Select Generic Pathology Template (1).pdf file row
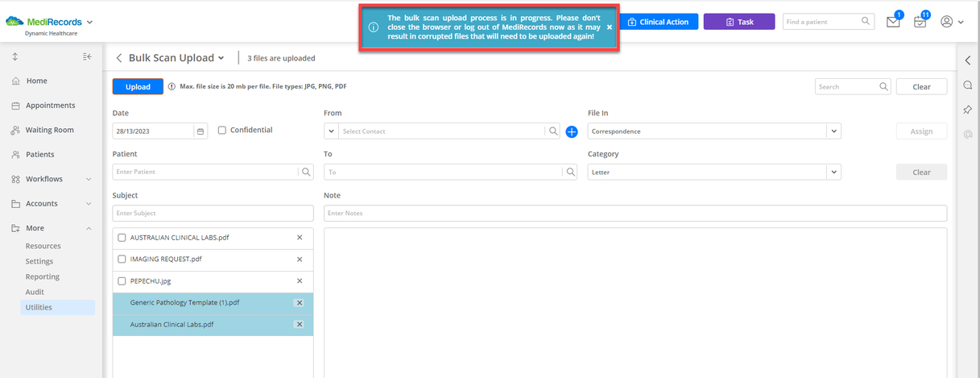 (x=213, y=303)
